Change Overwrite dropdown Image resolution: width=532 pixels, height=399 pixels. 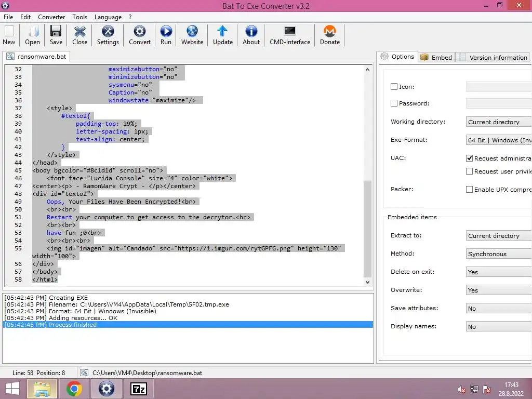pyautogui.click(x=499, y=290)
